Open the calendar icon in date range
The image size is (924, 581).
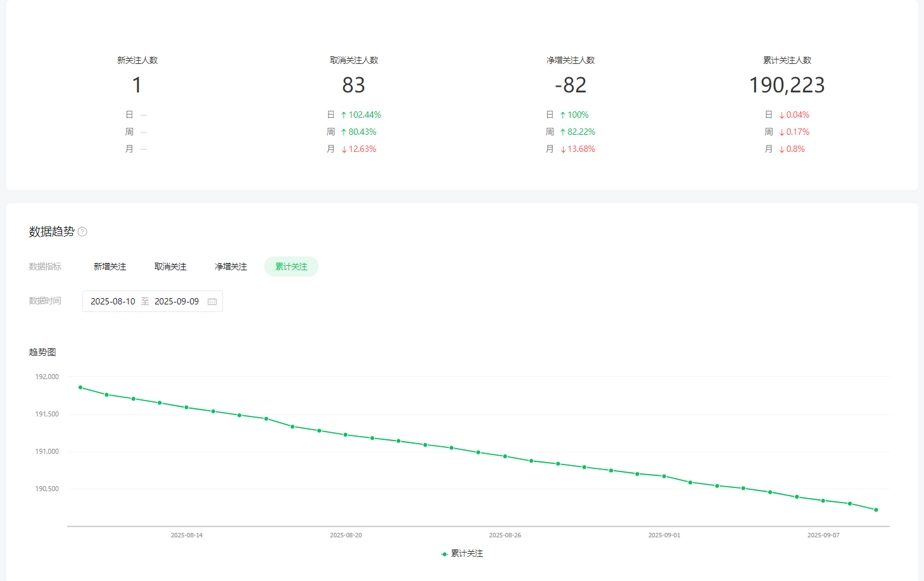click(212, 302)
